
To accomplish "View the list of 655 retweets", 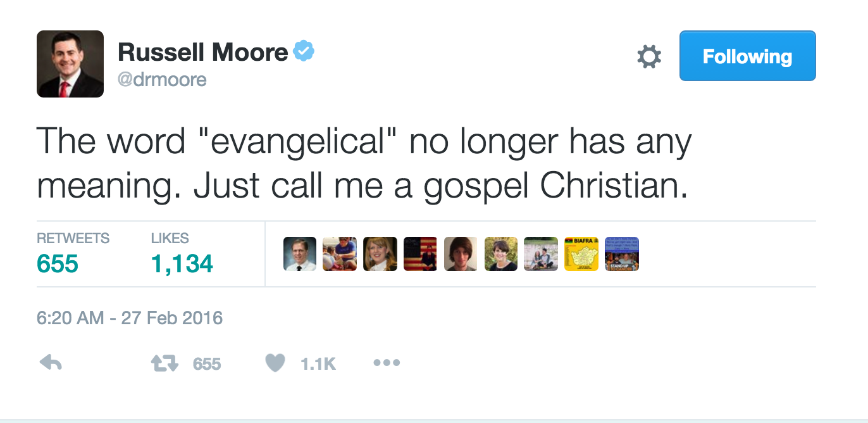I will (x=58, y=262).
